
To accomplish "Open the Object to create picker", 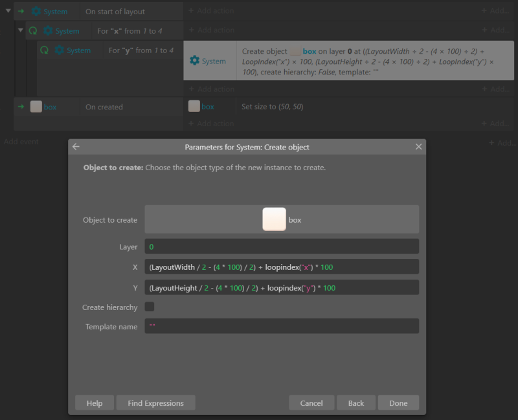I will [282, 219].
